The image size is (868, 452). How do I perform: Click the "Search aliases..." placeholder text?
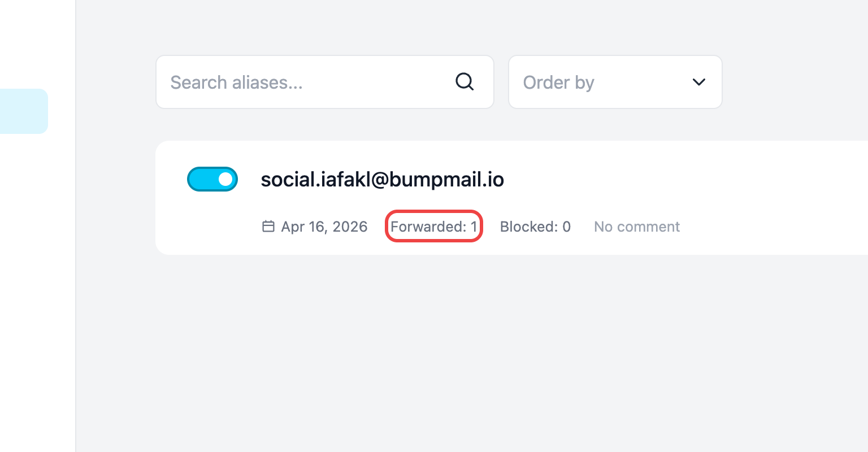(x=237, y=82)
